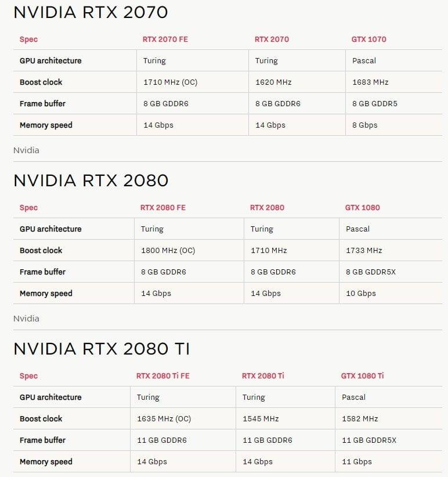Select the 8 GB GDDR5X frame buffer cell
448x477 pixels.
371,272
